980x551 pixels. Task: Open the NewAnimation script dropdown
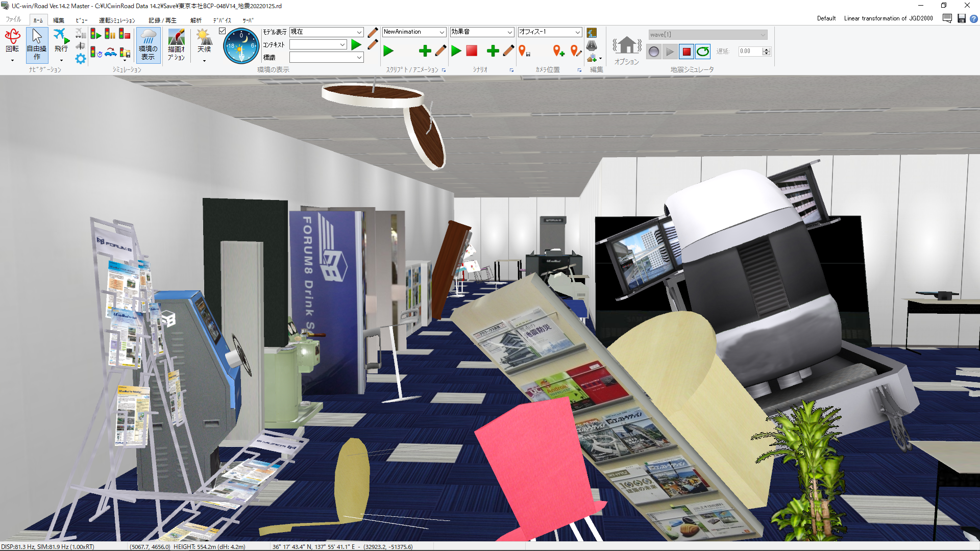[442, 32]
